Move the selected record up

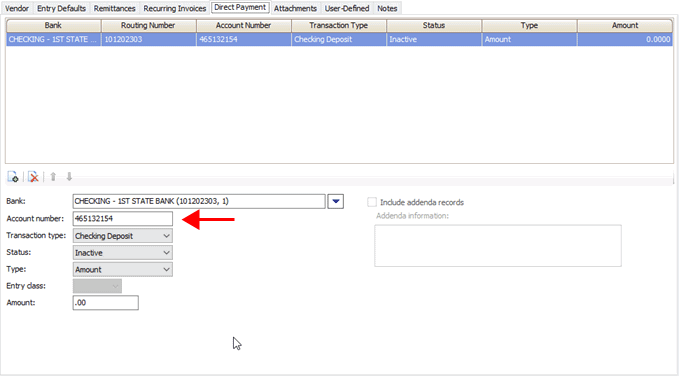(x=53, y=177)
